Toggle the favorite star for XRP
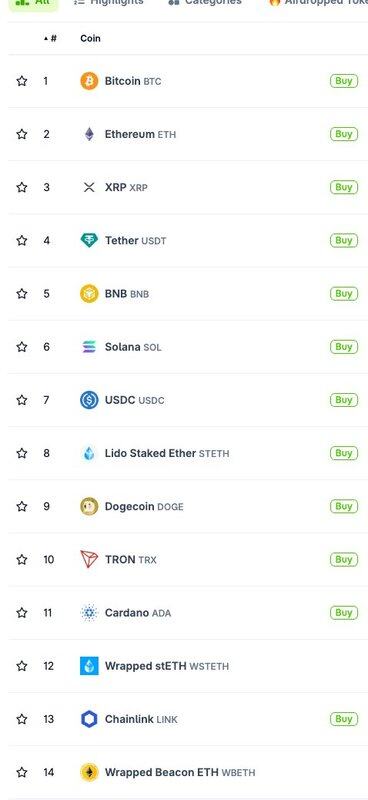368x800 pixels. pyautogui.click(x=21, y=187)
